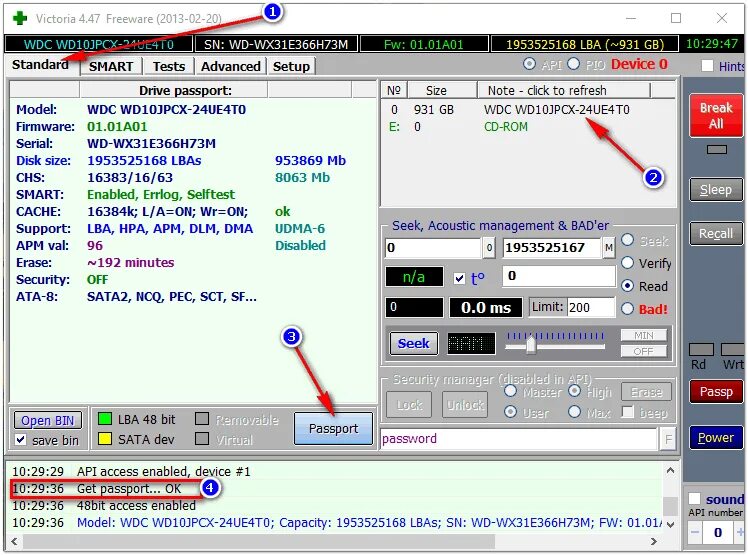Click the start LBA input field
The height and width of the screenshot is (555, 748).
click(x=433, y=248)
